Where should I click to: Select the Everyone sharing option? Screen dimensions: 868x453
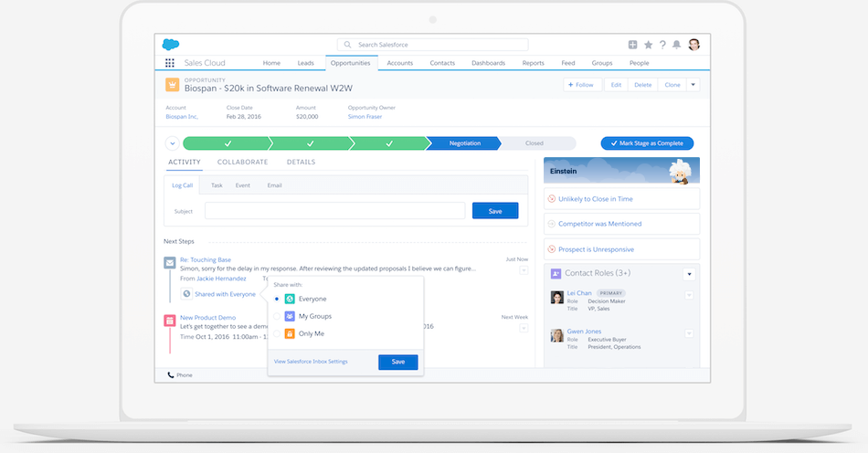pyautogui.click(x=277, y=299)
